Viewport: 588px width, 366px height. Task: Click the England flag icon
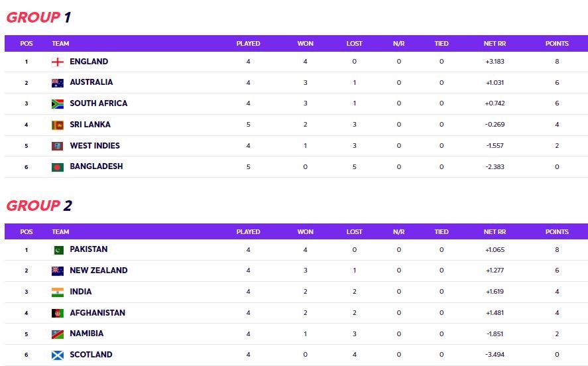[x=58, y=62]
